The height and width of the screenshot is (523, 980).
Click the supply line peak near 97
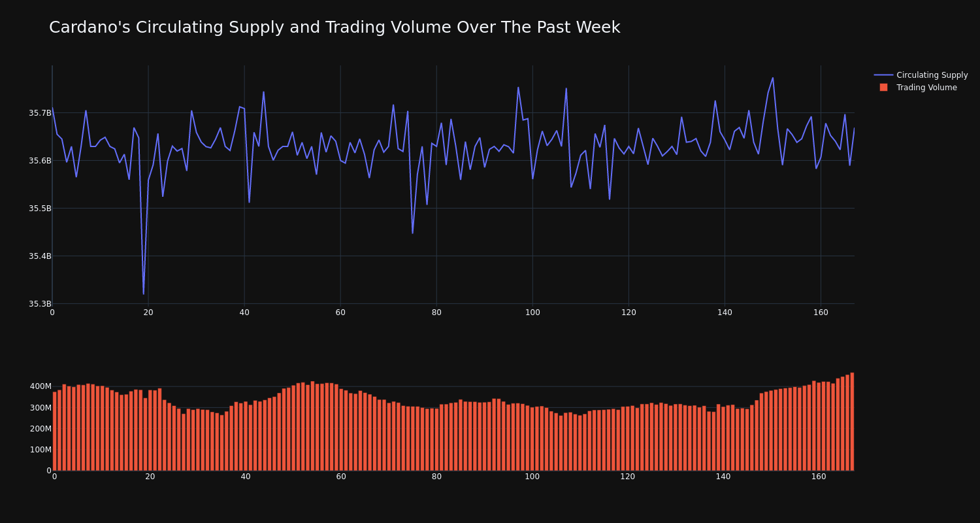pos(518,87)
